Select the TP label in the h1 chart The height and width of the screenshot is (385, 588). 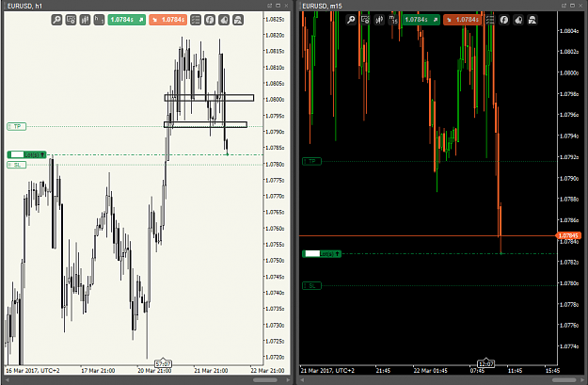pos(17,126)
